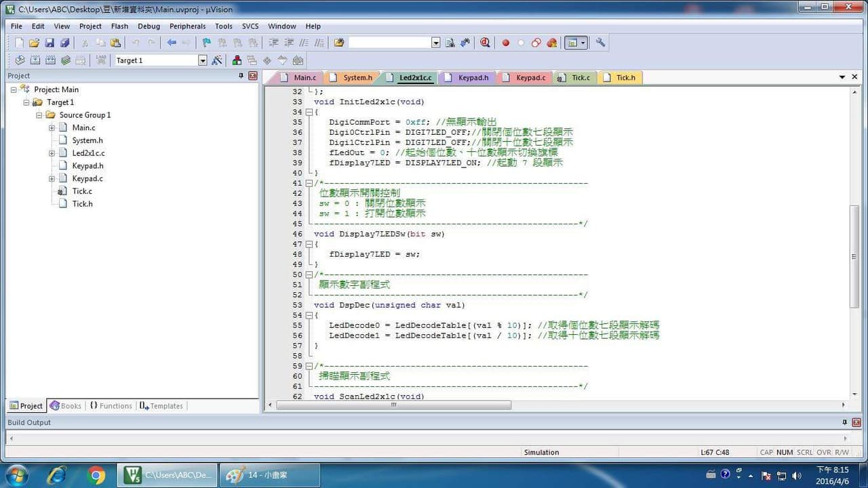Start the debug session with magnifier icon
The height and width of the screenshot is (488, 868).
[485, 42]
